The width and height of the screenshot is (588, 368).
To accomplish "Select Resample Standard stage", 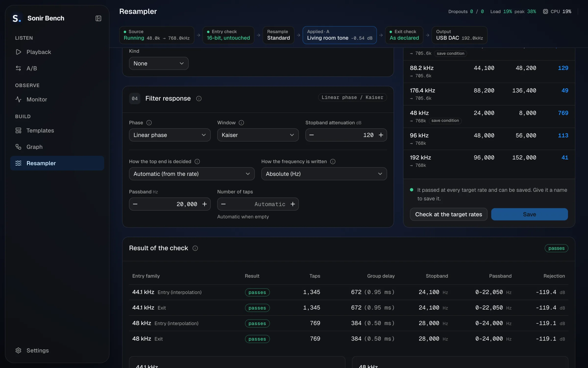I will (x=278, y=35).
